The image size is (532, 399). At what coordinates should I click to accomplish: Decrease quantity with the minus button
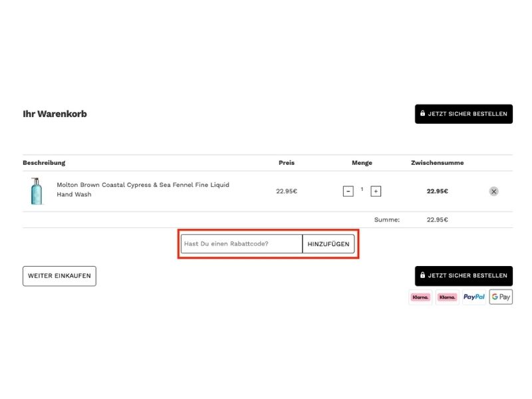[x=348, y=192]
